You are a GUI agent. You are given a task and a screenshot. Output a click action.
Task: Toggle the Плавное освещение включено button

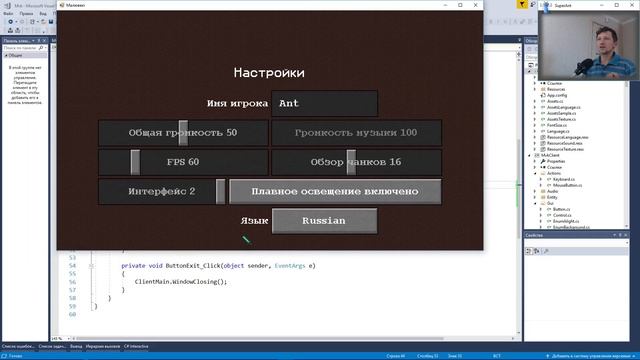tap(335, 191)
